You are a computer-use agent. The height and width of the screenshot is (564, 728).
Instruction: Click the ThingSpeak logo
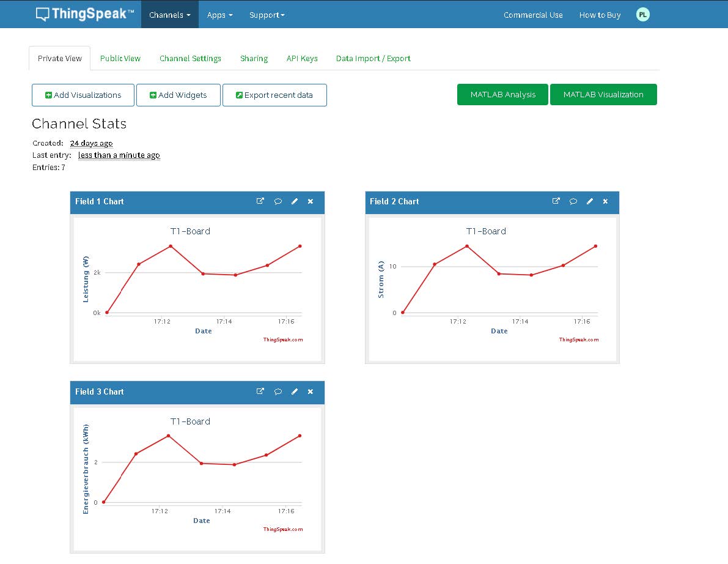coord(85,15)
